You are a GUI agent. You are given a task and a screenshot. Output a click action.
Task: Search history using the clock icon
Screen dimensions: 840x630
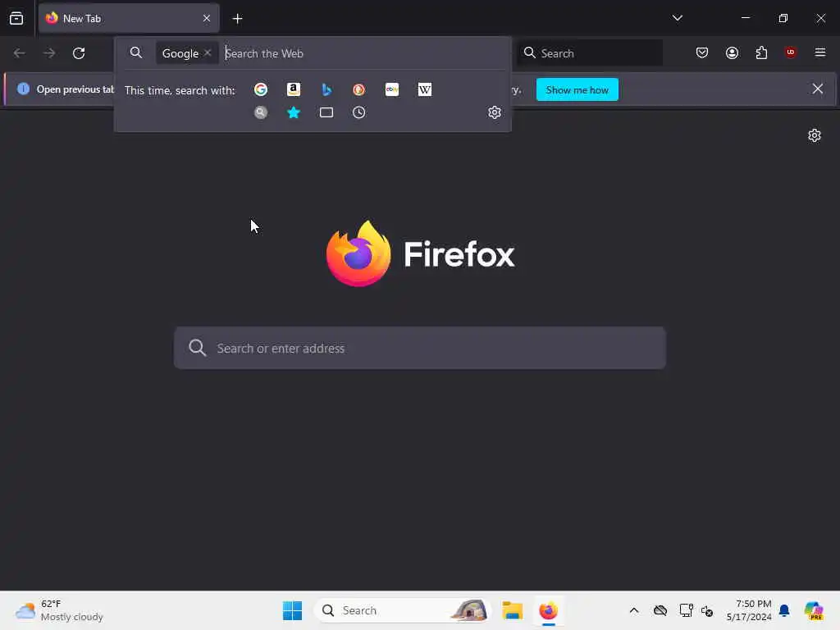tap(359, 112)
